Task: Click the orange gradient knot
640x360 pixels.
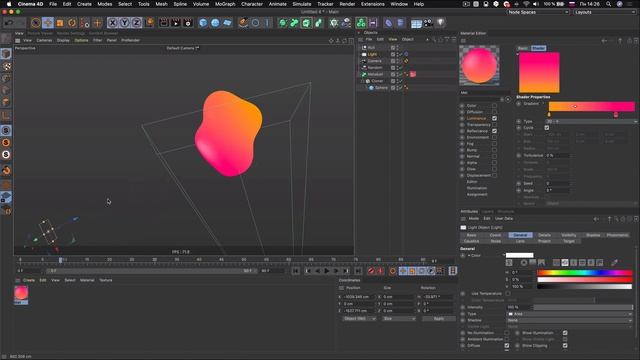Action: (x=549, y=115)
